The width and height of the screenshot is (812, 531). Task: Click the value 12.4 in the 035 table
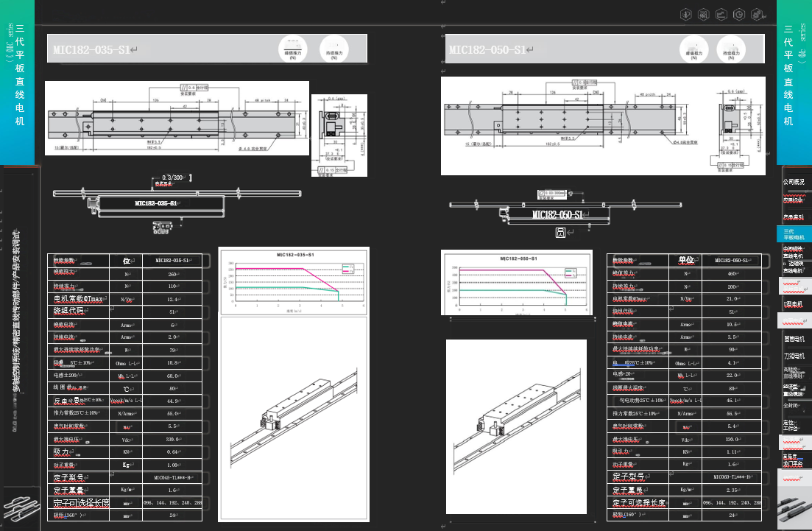pos(172,300)
